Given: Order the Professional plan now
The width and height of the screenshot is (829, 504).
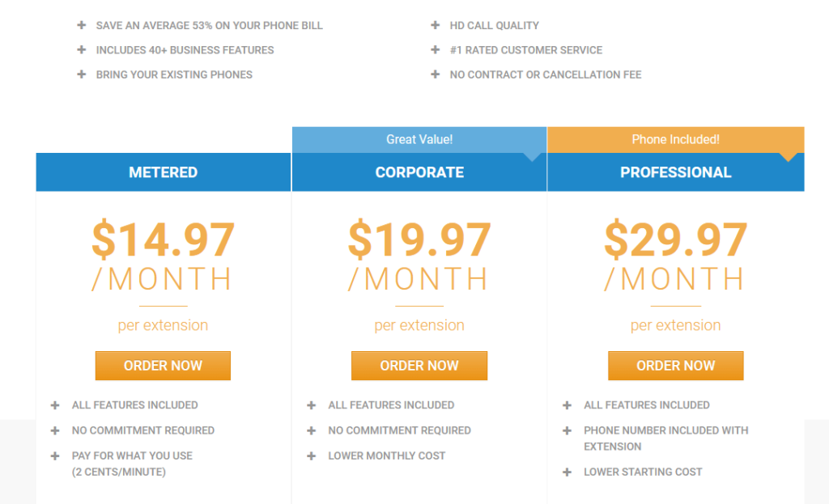Looking at the screenshot, I should pos(676,366).
